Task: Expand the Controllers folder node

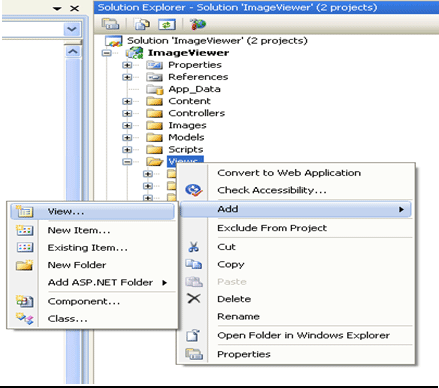Action: coord(127,113)
